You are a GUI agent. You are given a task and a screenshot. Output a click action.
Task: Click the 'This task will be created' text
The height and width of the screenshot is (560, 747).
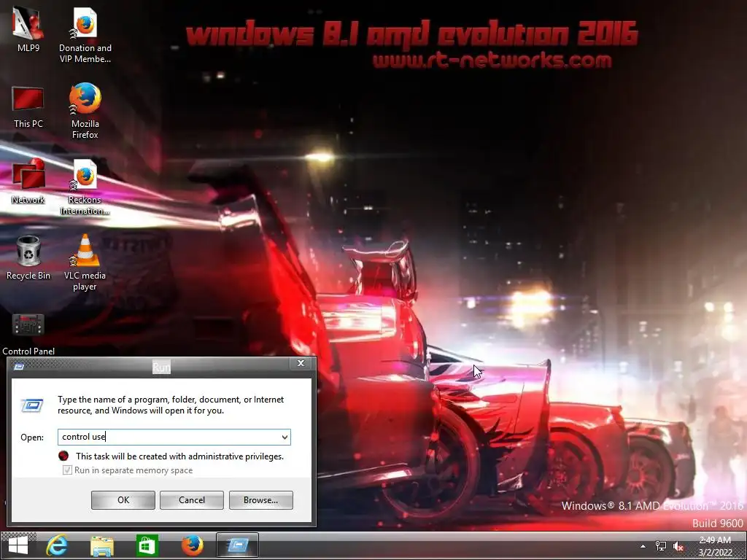click(x=179, y=456)
